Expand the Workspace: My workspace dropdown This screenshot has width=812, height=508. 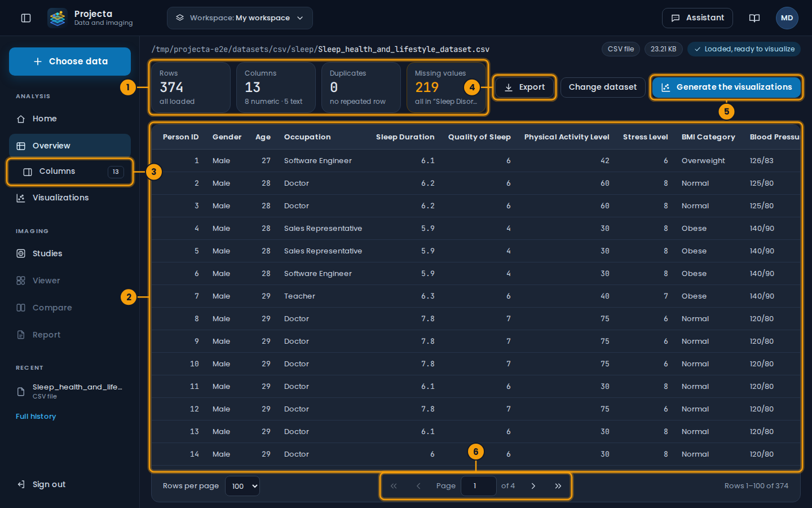240,18
